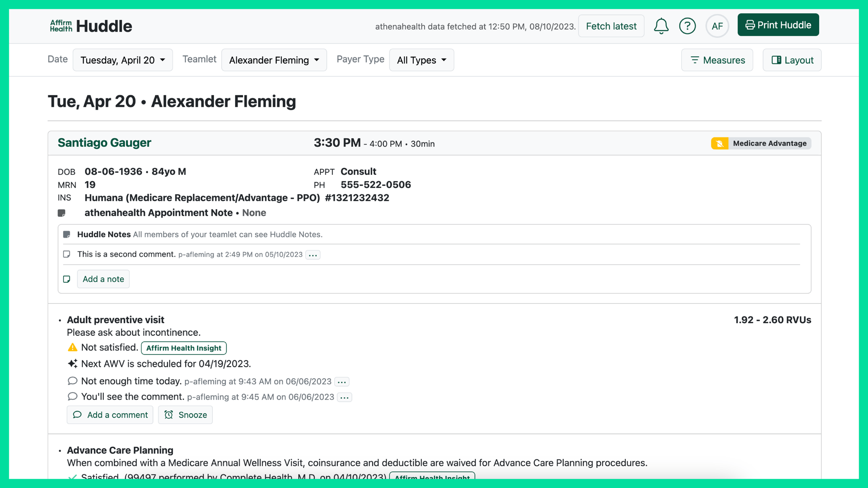Open options menu for 'Not enough time today' comment
This screenshot has height=488, width=868.
[x=342, y=382]
